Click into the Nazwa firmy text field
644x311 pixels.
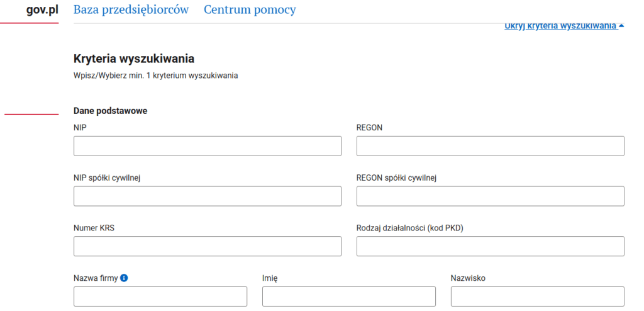[x=160, y=296]
